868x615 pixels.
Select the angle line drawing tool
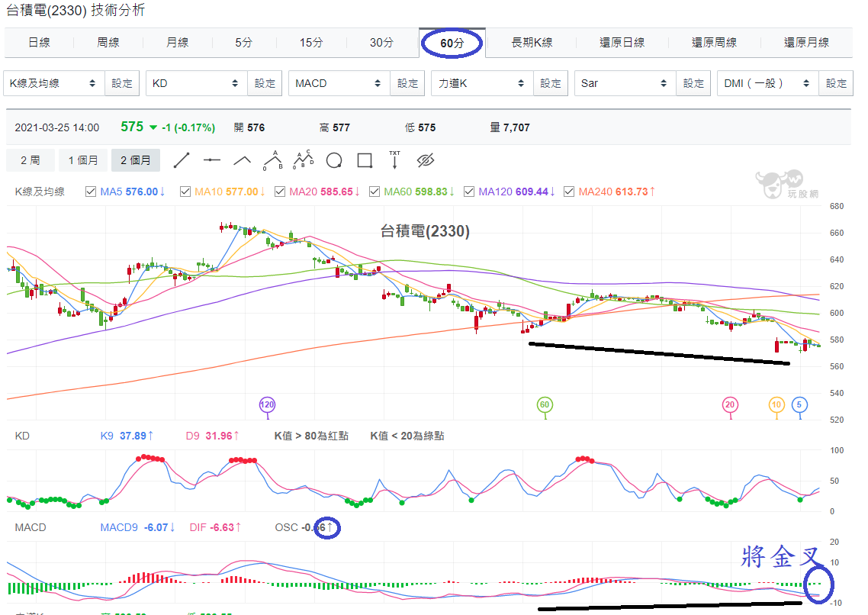click(x=243, y=160)
